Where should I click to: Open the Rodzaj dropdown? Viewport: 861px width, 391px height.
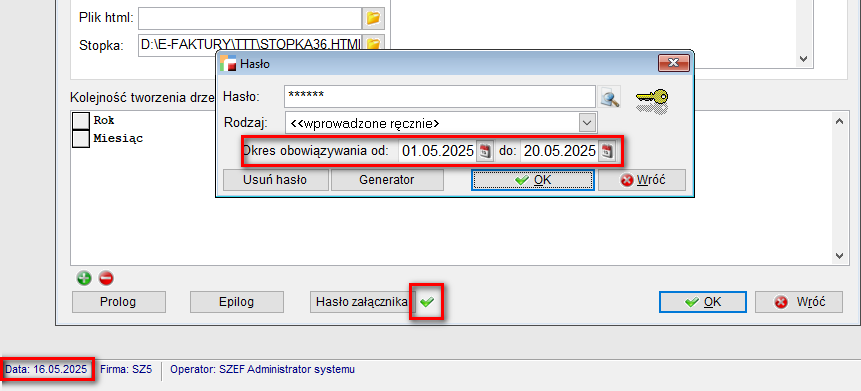click(587, 122)
